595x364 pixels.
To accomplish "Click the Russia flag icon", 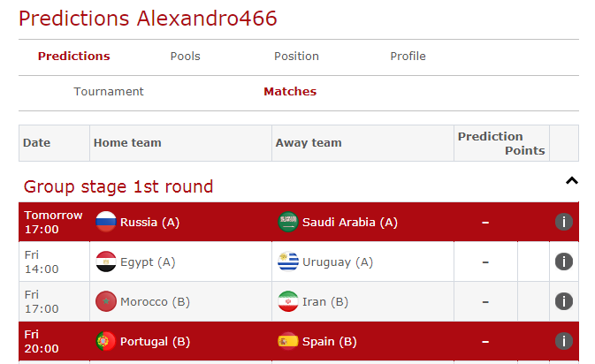I will (x=106, y=223).
